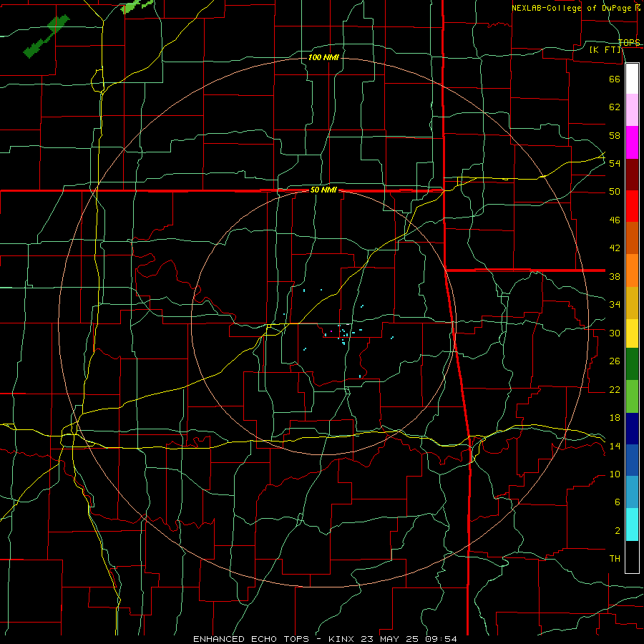Viewport: 644px width, 644px height.
Task: Click the navy swatch near 18
Action: [x=632, y=429]
